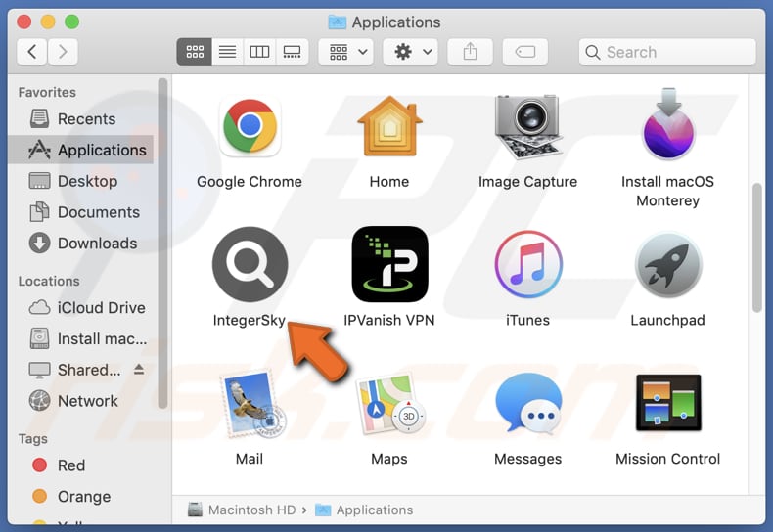The image size is (773, 532).
Task: Click the Launchpad label text
Action: pos(668,320)
